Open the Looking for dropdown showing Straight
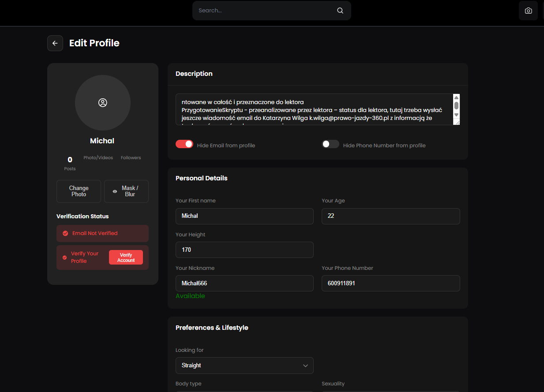Viewport: 544px width, 392px height. pyautogui.click(x=244, y=365)
